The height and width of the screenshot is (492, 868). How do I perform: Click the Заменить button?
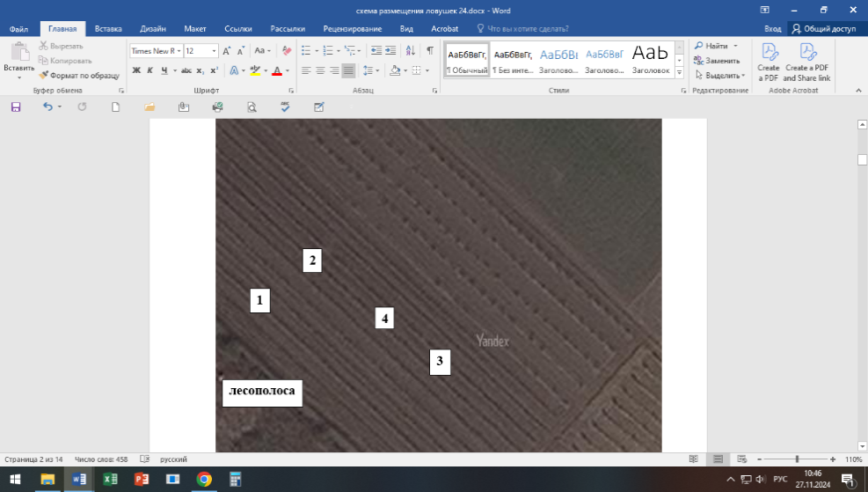click(x=717, y=61)
